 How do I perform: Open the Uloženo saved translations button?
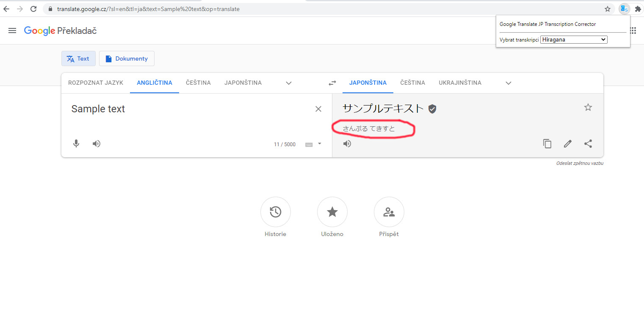point(332,212)
